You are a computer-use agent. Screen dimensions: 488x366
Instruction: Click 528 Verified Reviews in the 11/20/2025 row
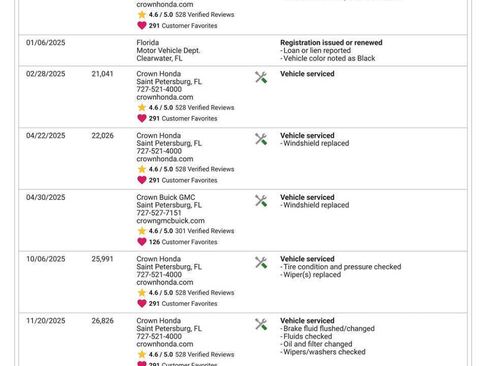[205, 354]
